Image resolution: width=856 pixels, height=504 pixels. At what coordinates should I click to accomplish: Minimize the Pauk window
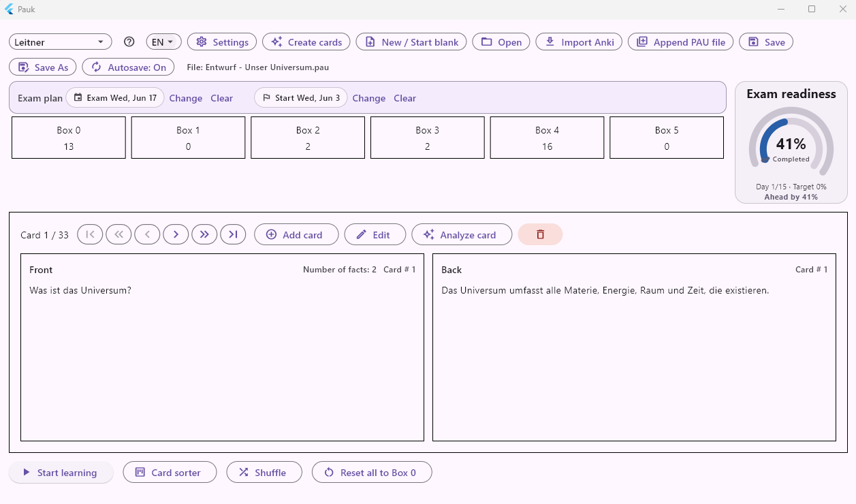point(781,9)
